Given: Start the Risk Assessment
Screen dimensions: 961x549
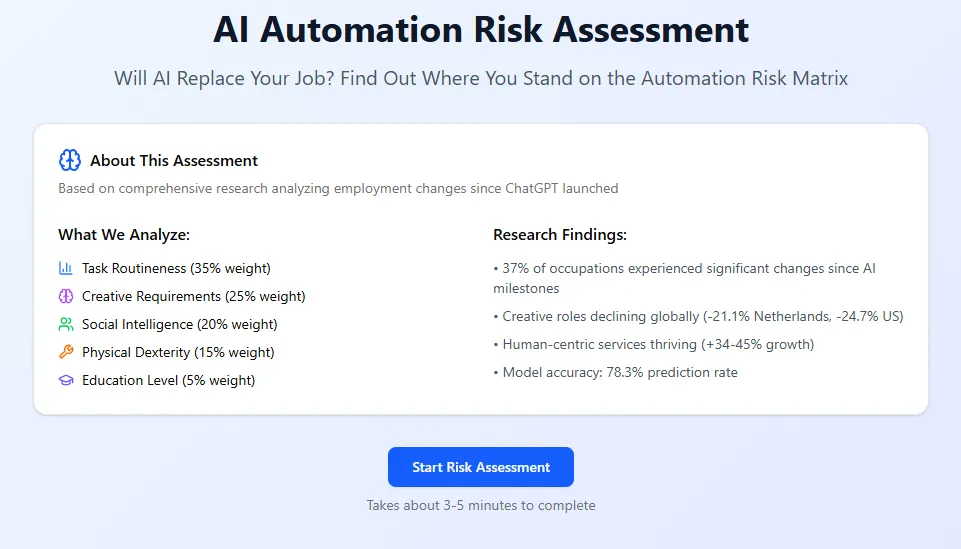Looking at the screenshot, I should [x=480, y=467].
